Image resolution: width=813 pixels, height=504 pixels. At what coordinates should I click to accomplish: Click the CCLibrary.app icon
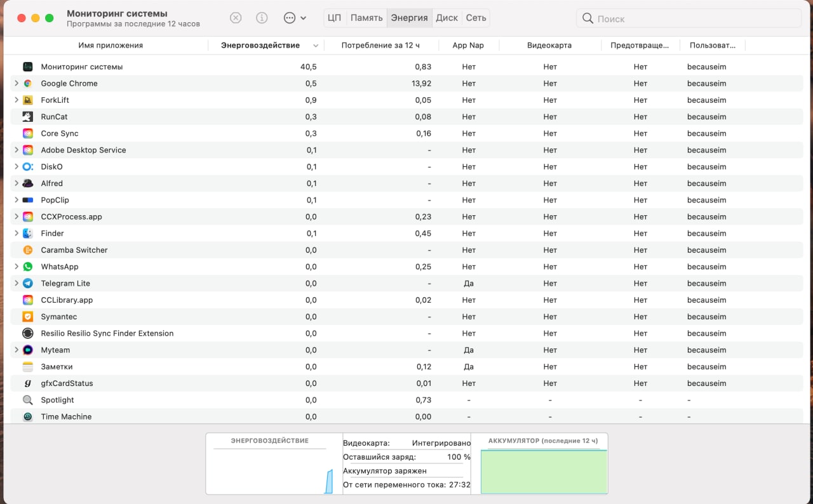(x=27, y=300)
